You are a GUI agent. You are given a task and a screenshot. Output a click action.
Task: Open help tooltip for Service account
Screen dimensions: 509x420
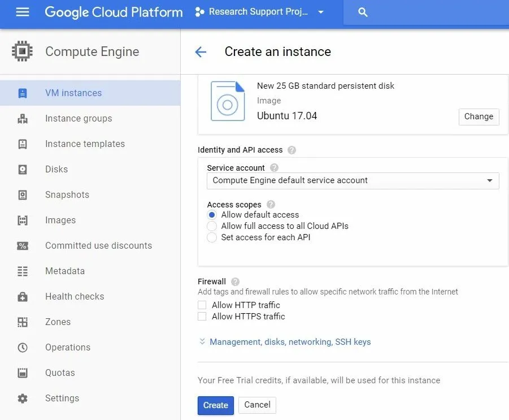[274, 168]
